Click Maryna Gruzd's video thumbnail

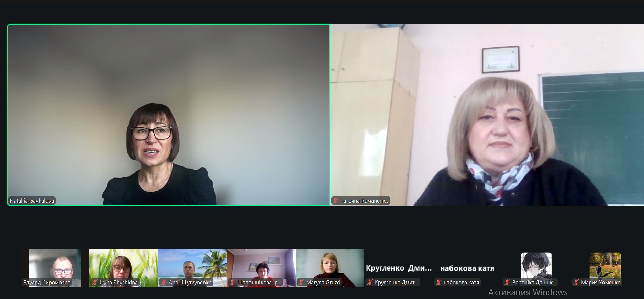point(330,264)
